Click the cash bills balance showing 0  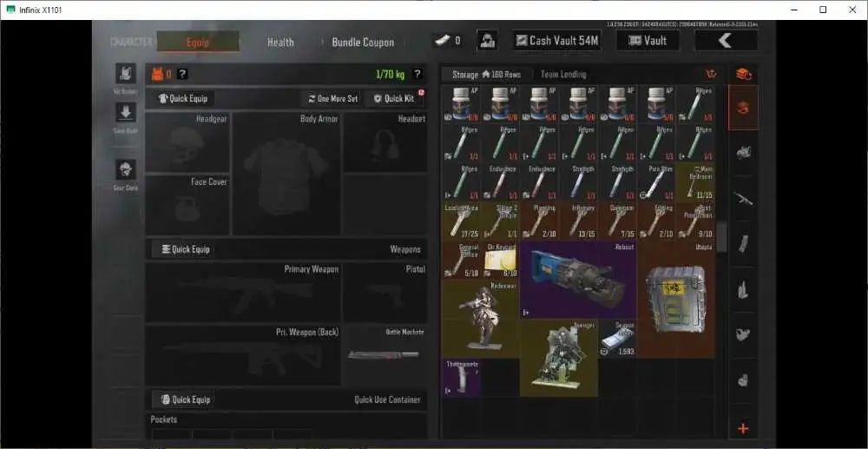pos(447,41)
